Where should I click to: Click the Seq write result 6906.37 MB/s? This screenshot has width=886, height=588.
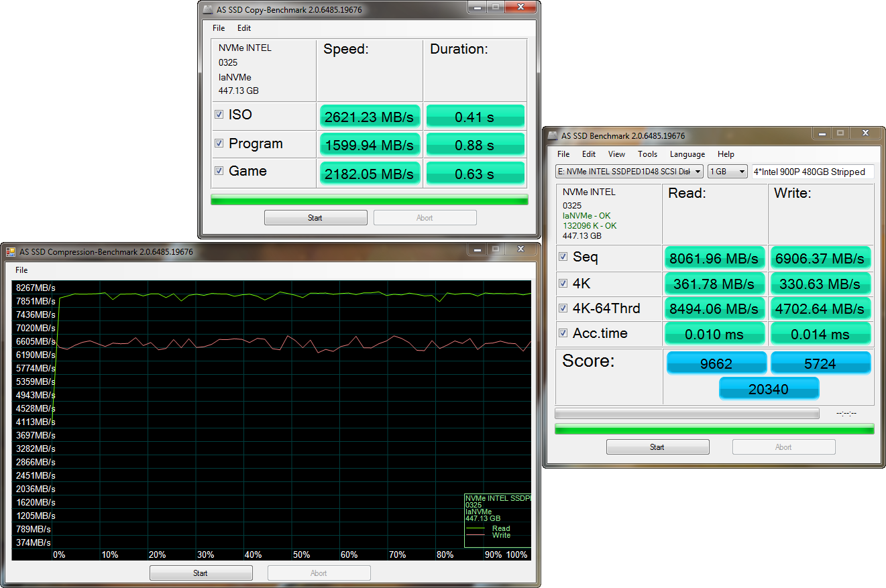click(820, 258)
